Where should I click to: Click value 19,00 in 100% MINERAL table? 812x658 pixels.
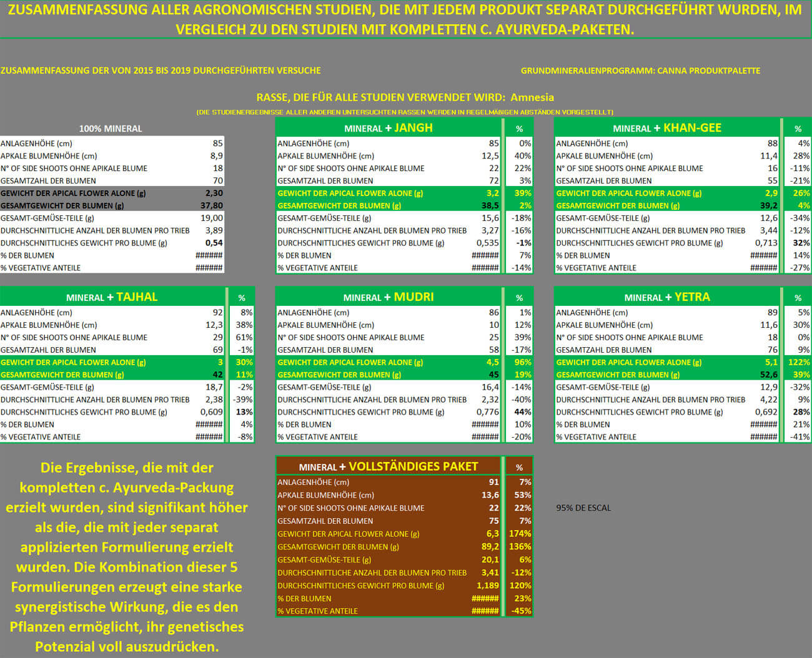(211, 218)
